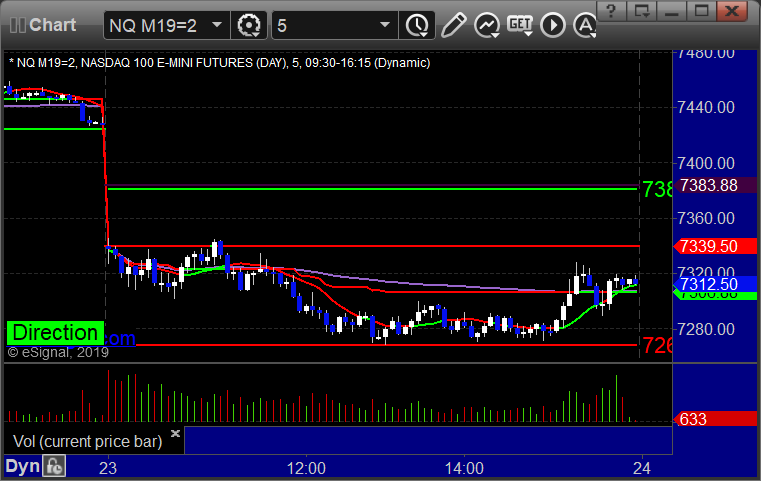This screenshot has height=481, width=761.
Task: Click the 7383.88 price marker
Action: click(x=715, y=185)
